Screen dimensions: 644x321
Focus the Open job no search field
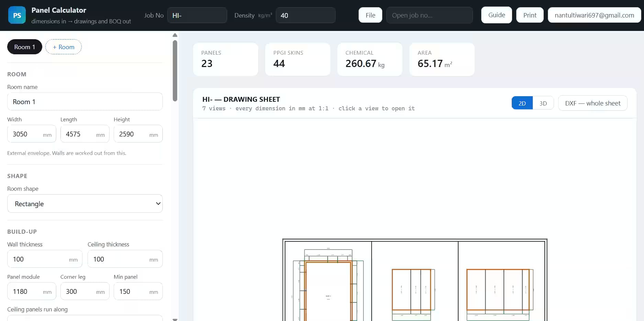click(430, 15)
